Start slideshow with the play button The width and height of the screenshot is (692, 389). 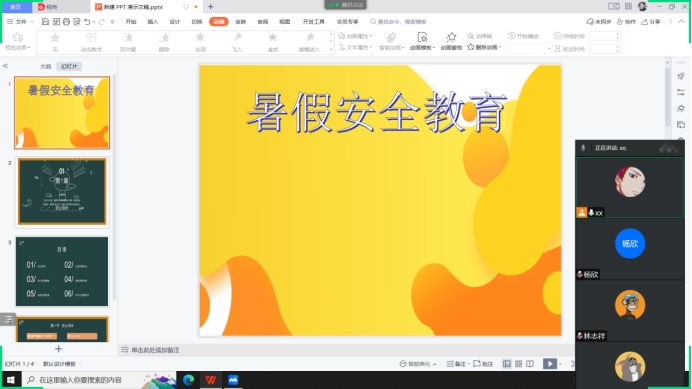pos(549,364)
